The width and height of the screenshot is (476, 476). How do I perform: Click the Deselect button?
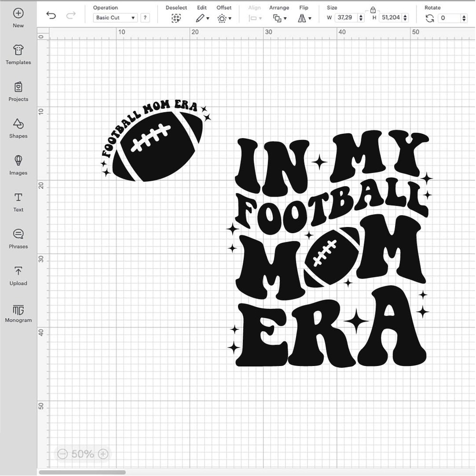tap(176, 17)
